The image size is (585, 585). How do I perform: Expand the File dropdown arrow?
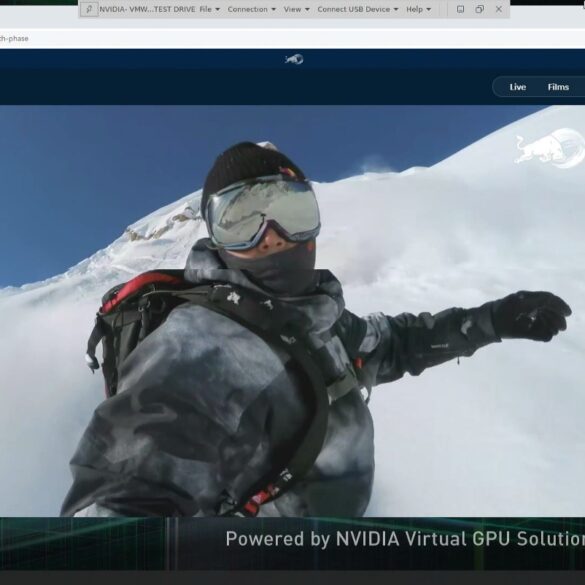pyautogui.click(x=218, y=9)
